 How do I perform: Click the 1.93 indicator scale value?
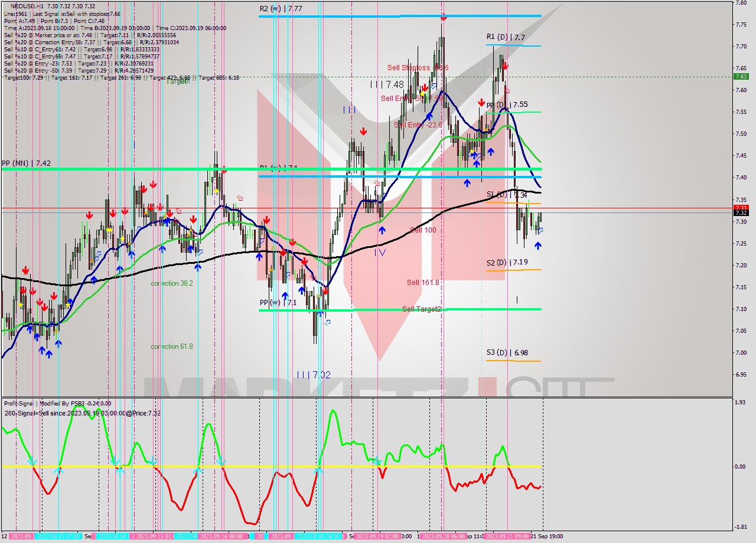pos(741,403)
